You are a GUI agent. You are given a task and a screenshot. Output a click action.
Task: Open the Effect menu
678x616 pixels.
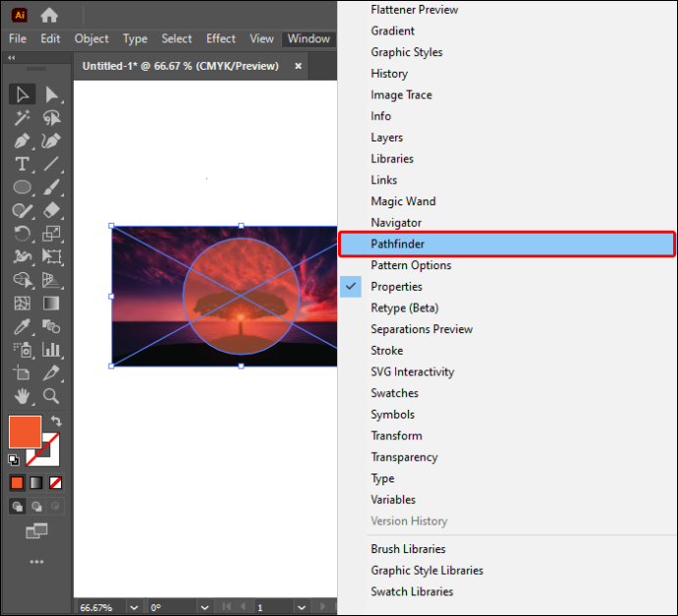221,39
